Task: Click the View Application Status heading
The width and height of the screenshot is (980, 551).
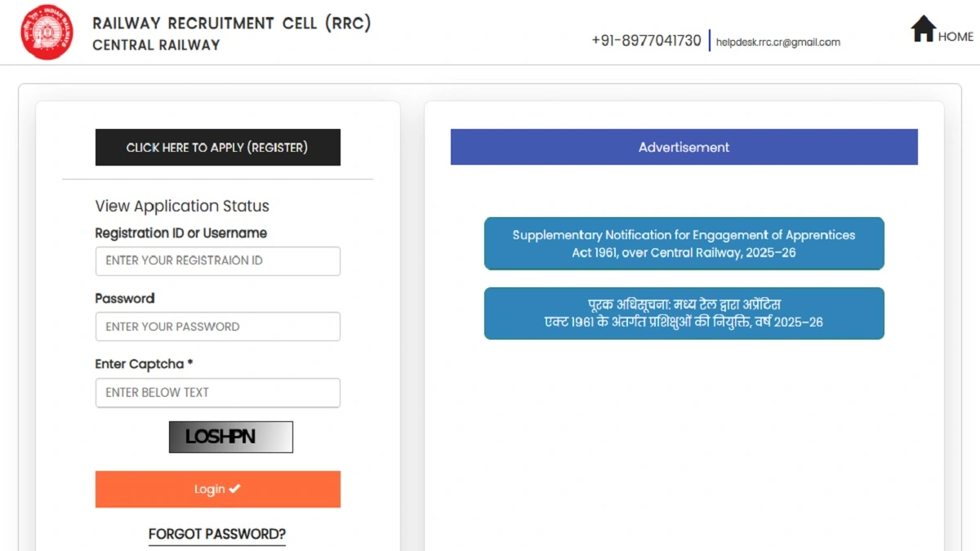Action: pos(182,207)
